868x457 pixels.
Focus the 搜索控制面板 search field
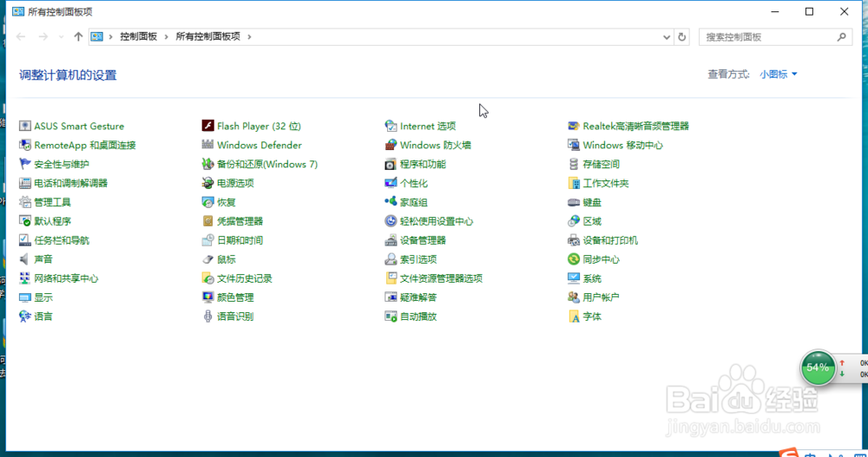[775, 37]
